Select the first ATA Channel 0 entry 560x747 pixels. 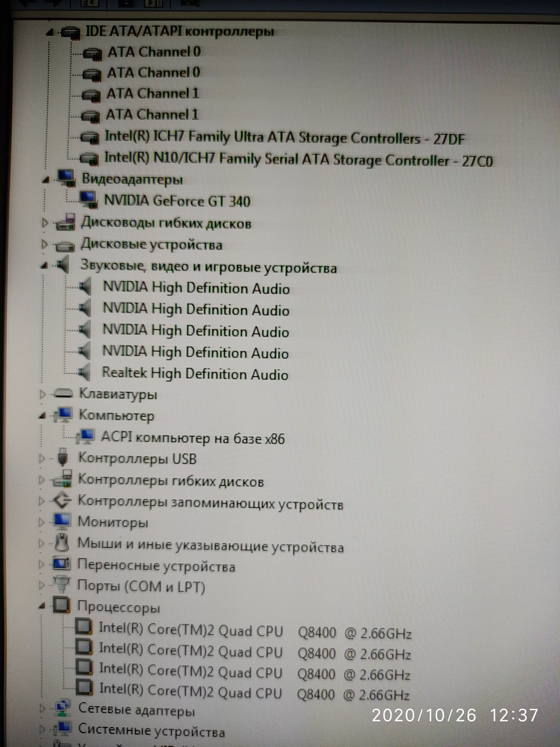click(154, 52)
